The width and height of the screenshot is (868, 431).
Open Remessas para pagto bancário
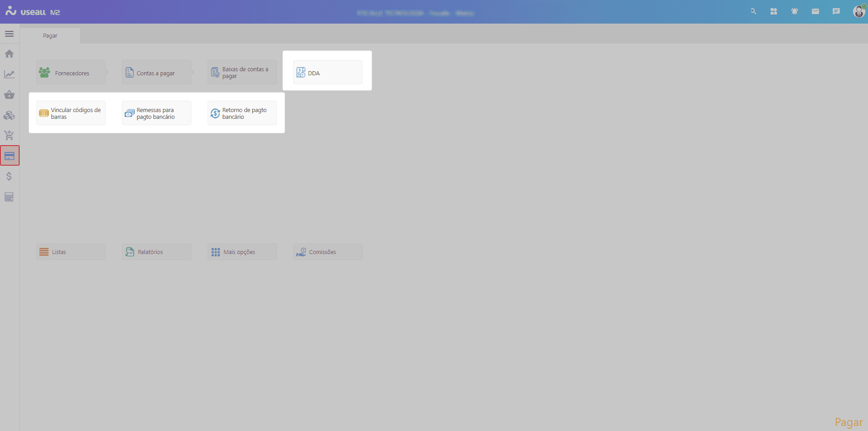[x=156, y=113]
